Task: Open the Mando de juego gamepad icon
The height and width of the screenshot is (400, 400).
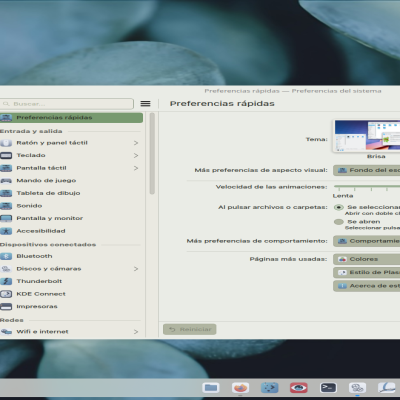Action: pyautogui.click(x=6, y=181)
